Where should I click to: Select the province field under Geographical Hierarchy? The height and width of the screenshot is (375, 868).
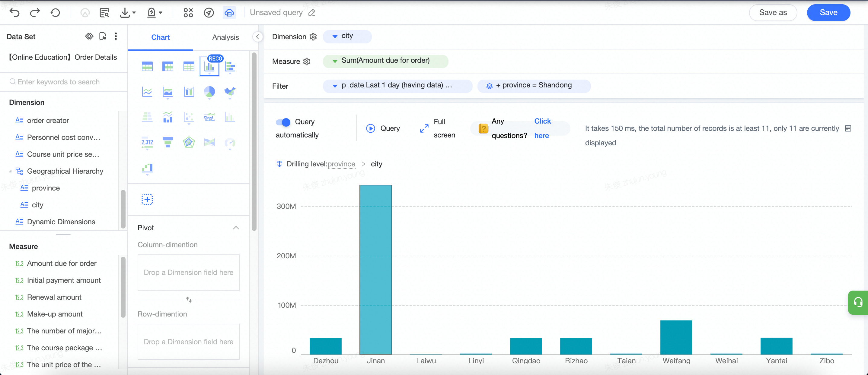coord(46,188)
